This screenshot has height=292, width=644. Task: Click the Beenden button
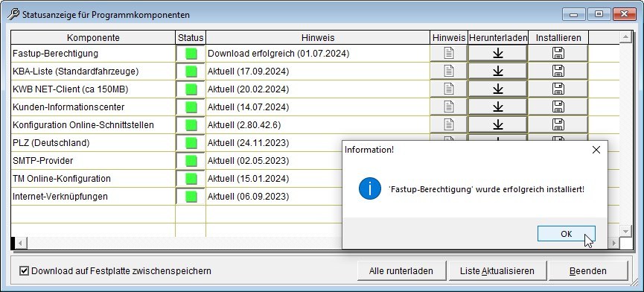pos(587,270)
